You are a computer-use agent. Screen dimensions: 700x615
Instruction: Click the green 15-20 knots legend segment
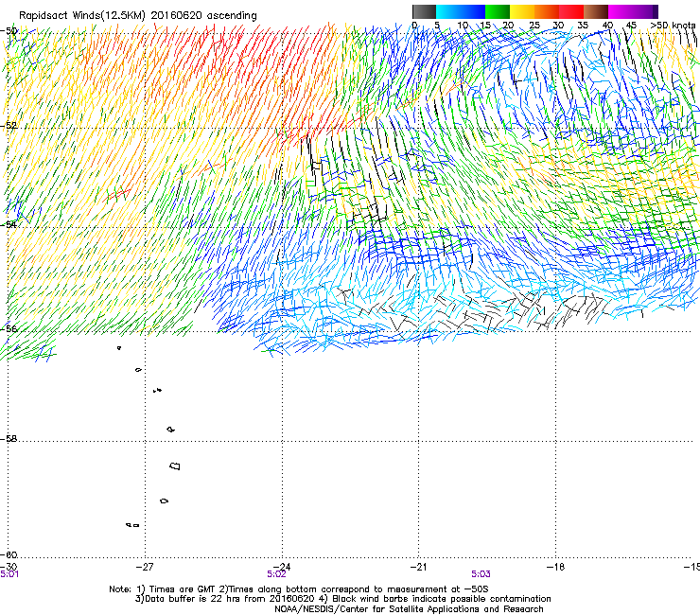498,11
